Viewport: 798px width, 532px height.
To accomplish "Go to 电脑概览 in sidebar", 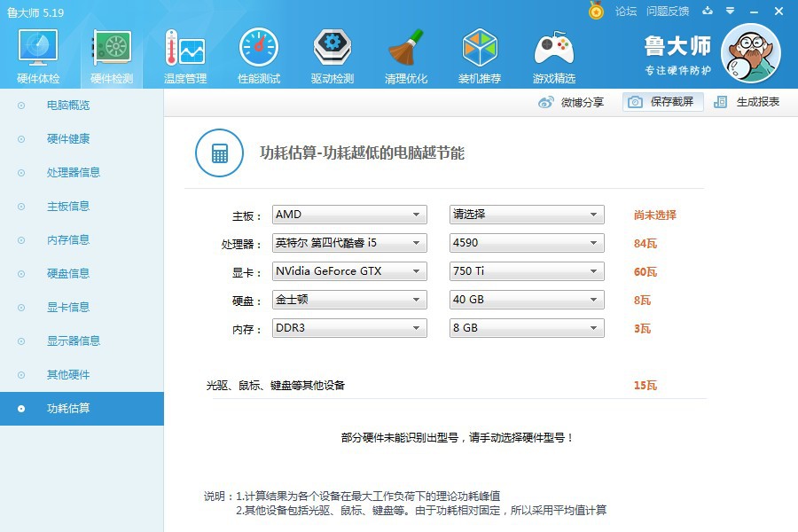I will click(x=82, y=106).
